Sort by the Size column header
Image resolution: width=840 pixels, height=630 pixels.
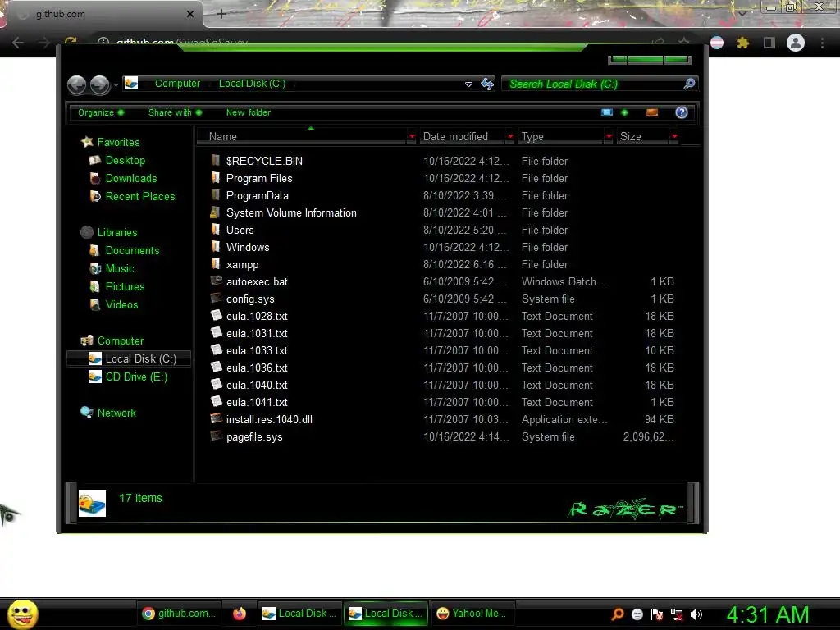coord(643,137)
